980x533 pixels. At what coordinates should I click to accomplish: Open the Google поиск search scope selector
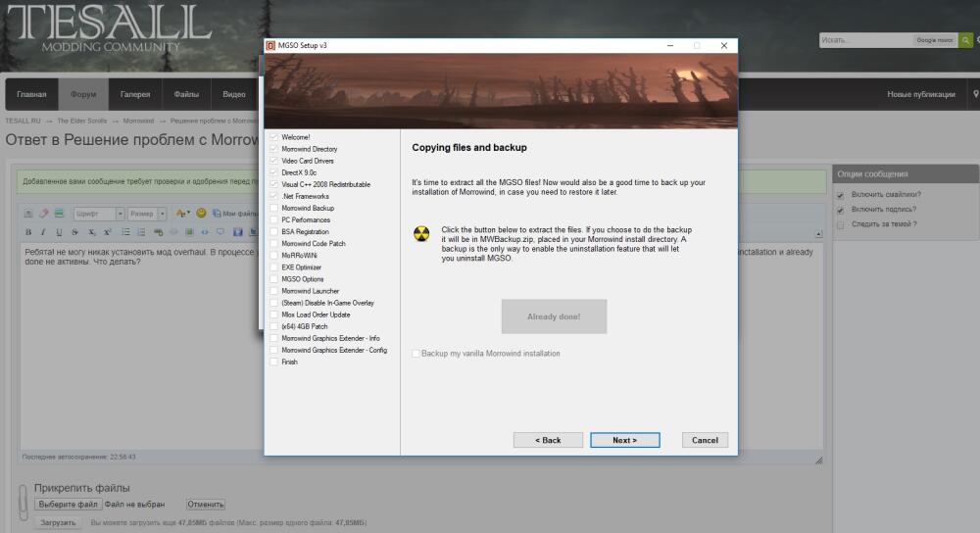pyautogui.click(x=935, y=40)
